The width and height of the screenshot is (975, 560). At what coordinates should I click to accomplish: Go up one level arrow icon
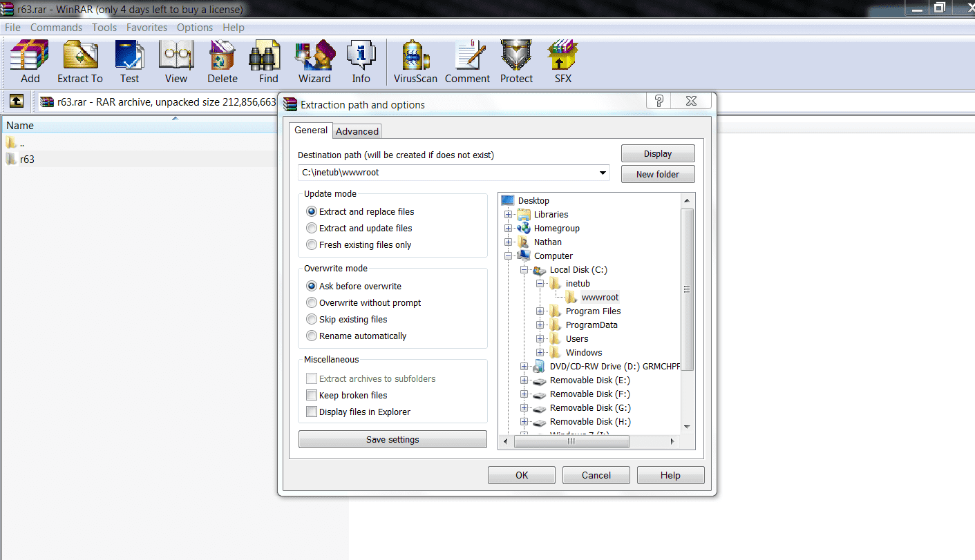coord(17,102)
